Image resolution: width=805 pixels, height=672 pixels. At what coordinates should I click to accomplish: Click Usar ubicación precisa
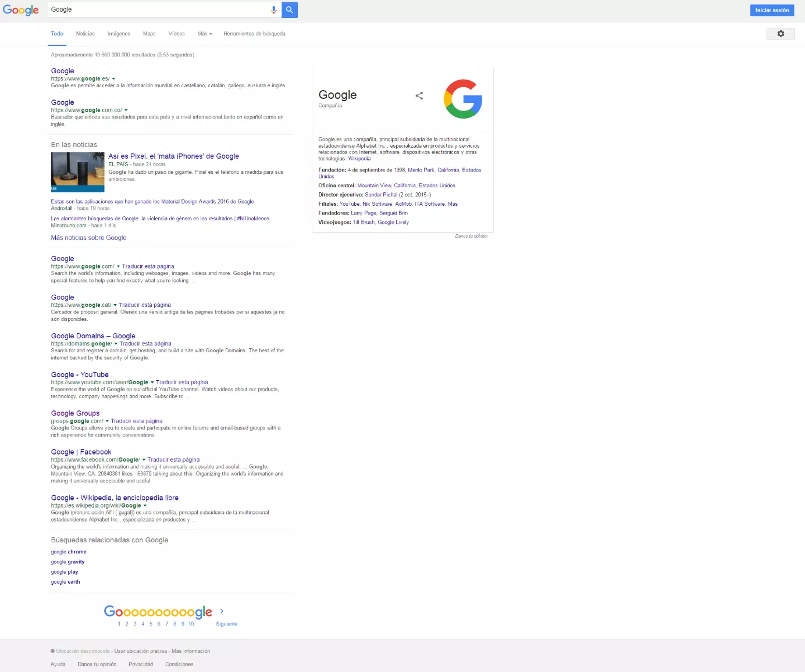(x=141, y=651)
